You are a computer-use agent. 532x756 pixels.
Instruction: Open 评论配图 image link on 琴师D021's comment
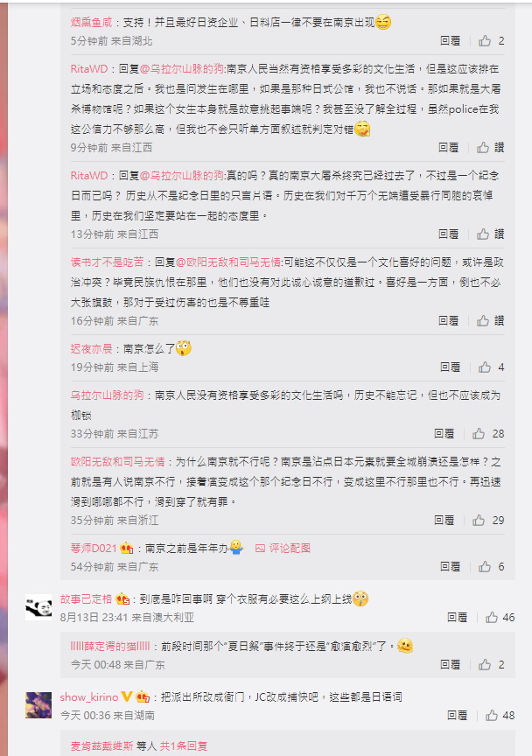coord(283,549)
